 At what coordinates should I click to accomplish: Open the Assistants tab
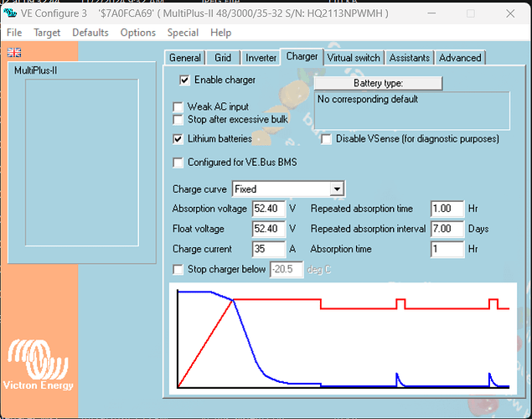click(x=410, y=58)
